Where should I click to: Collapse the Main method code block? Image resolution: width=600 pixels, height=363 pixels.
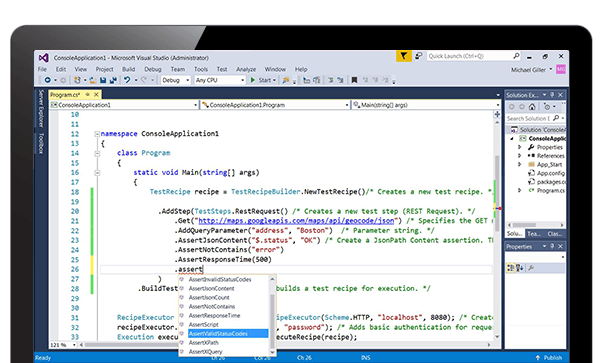tap(97, 173)
